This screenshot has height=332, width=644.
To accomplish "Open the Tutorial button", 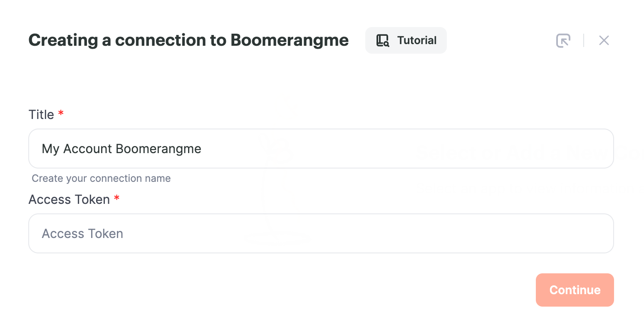I will point(406,40).
